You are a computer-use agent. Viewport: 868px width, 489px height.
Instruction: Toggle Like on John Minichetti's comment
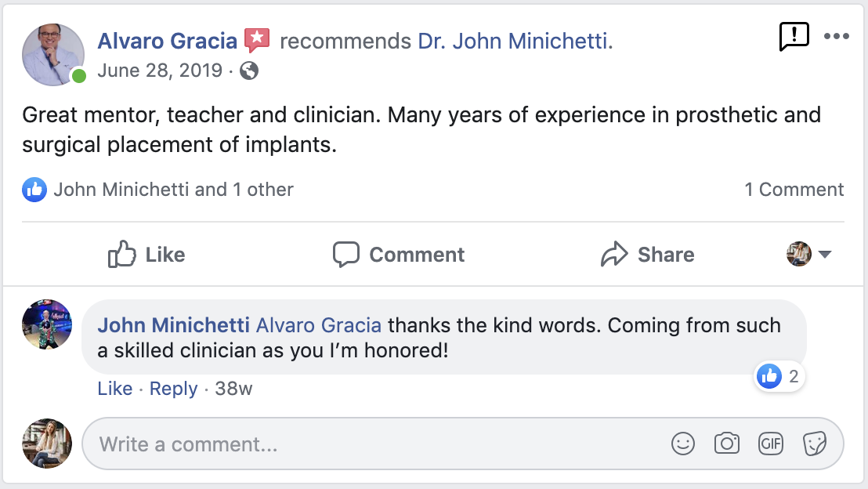tap(114, 389)
